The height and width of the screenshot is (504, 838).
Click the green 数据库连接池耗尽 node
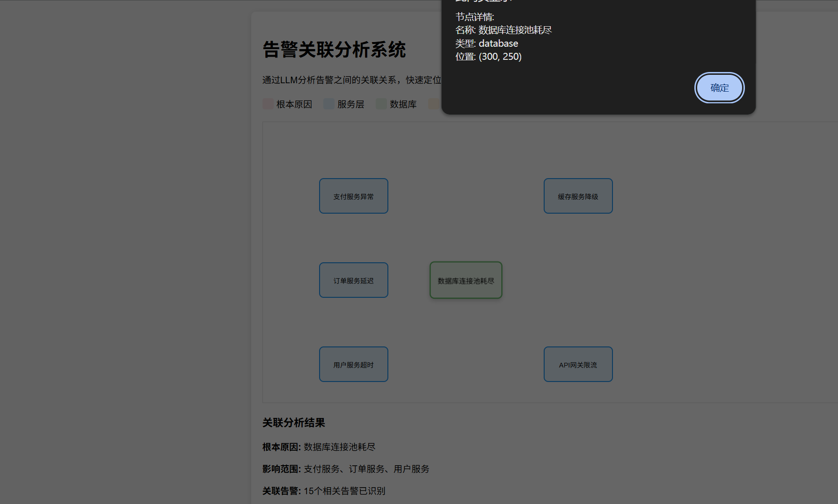pos(466,280)
